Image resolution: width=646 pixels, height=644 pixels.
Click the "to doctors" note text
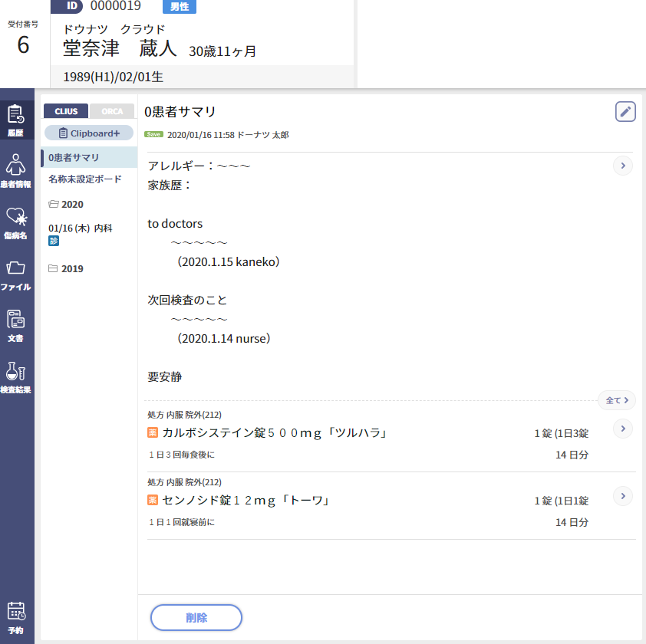[175, 224]
